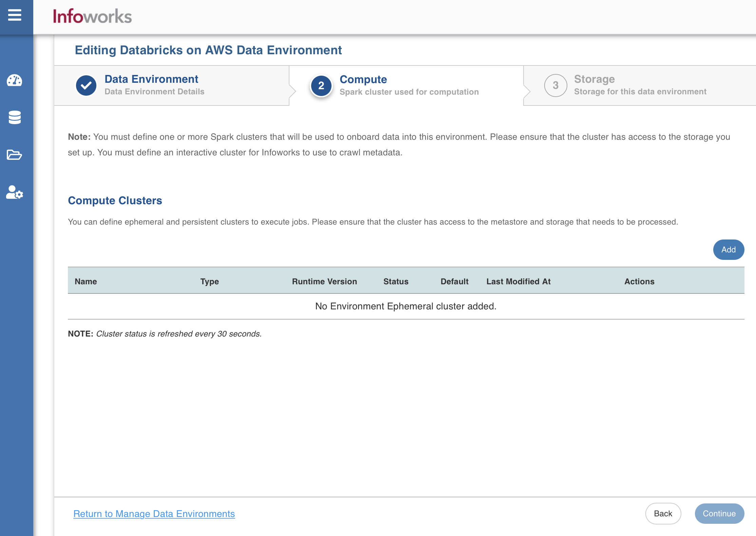Image resolution: width=756 pixels, height=536 pixels.
Task: Click the Name column header
Action: coord(86,282)
